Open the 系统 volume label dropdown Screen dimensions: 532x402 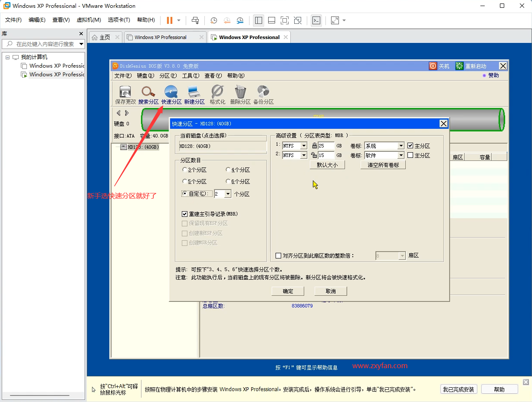(x=401, y=146)
